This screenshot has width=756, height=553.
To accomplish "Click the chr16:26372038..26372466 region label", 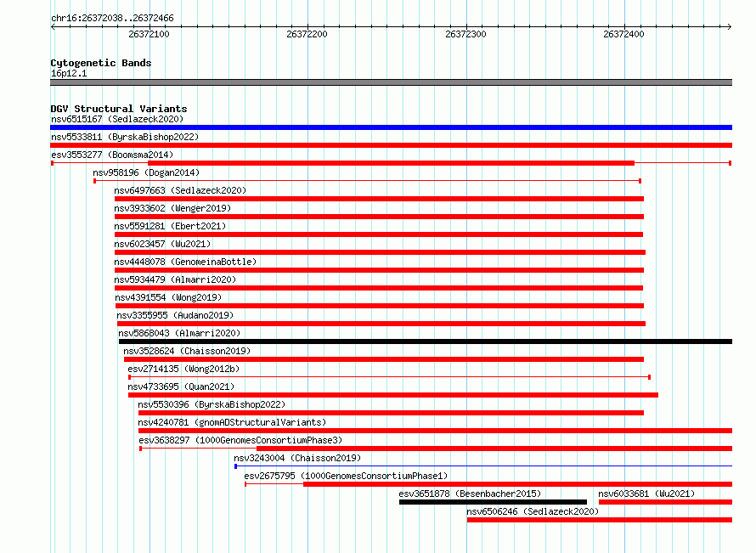I will tap(112, 19).
